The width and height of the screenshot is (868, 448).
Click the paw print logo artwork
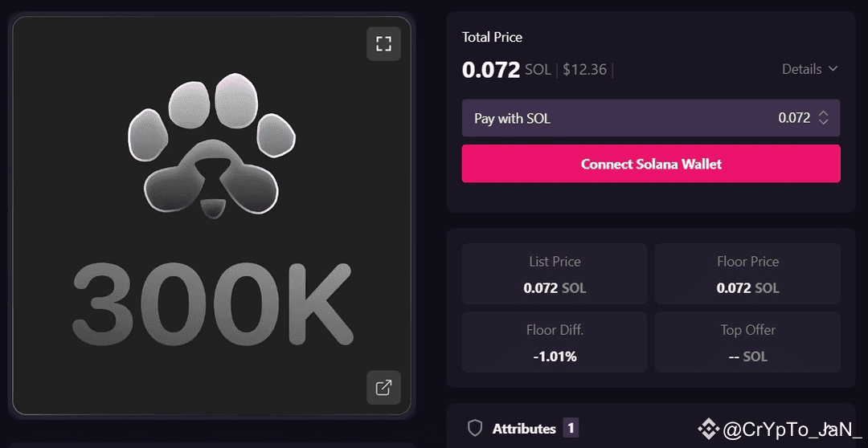coord(211,145)
